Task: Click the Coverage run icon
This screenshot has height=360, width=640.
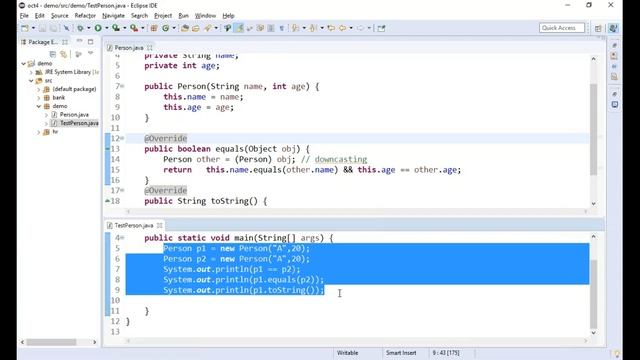Action: [x=116, y=28]
